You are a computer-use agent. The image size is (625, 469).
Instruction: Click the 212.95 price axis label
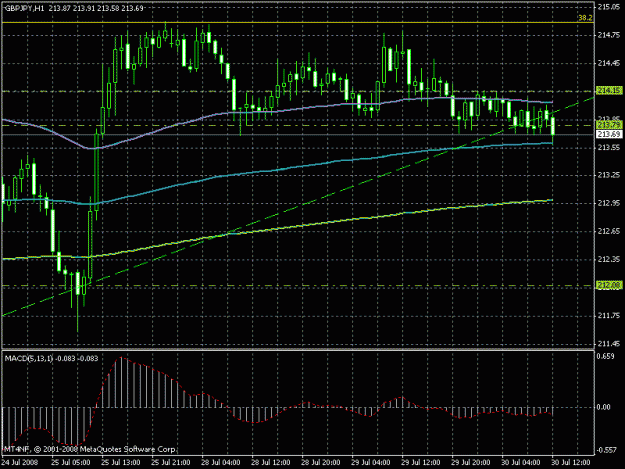tap(609, 203)
